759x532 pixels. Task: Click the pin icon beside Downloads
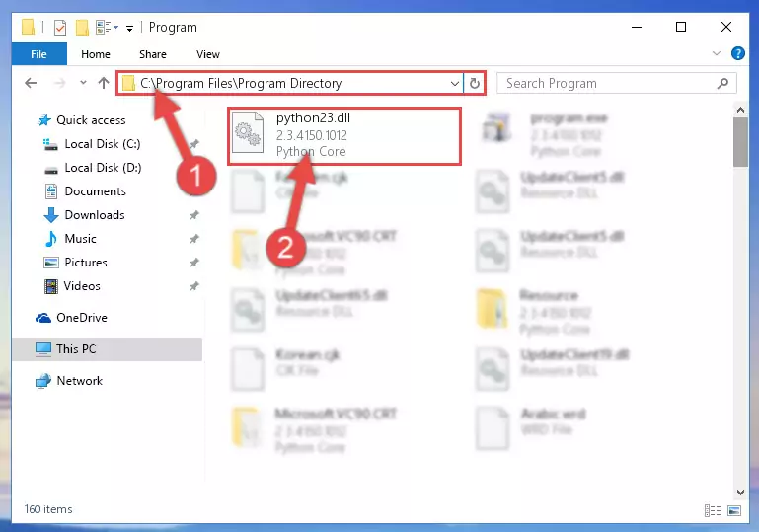pyautogui.click(x=194, y=215)
